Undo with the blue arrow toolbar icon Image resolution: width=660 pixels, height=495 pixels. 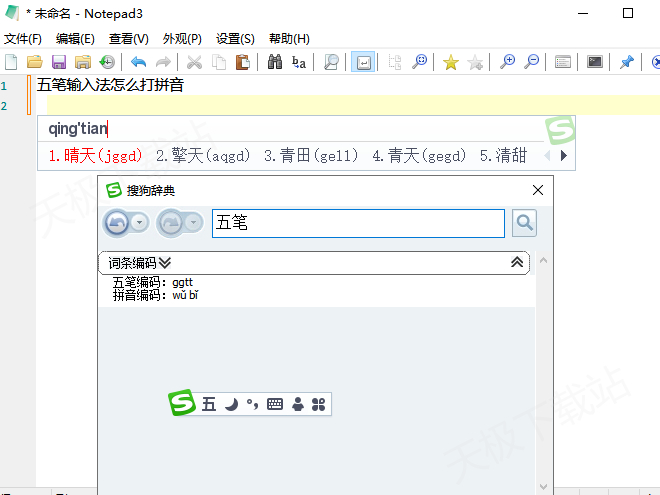(138, 62)
